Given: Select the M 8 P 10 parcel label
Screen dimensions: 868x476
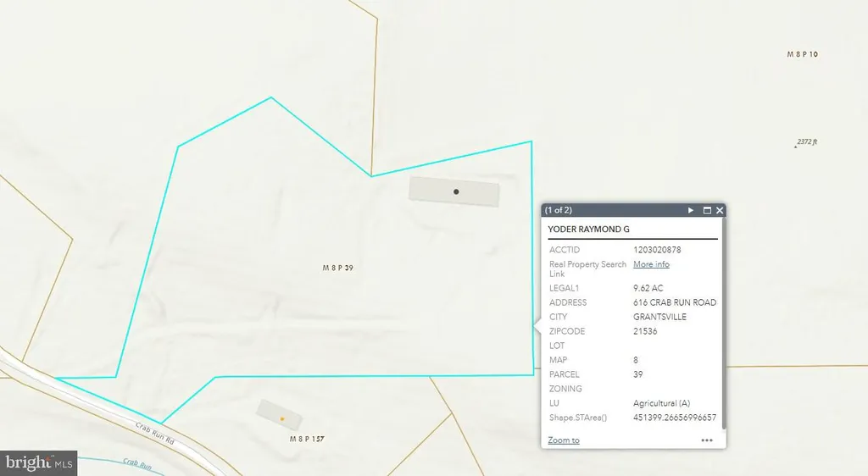Looking at the screenshot, I should point(802,54).
